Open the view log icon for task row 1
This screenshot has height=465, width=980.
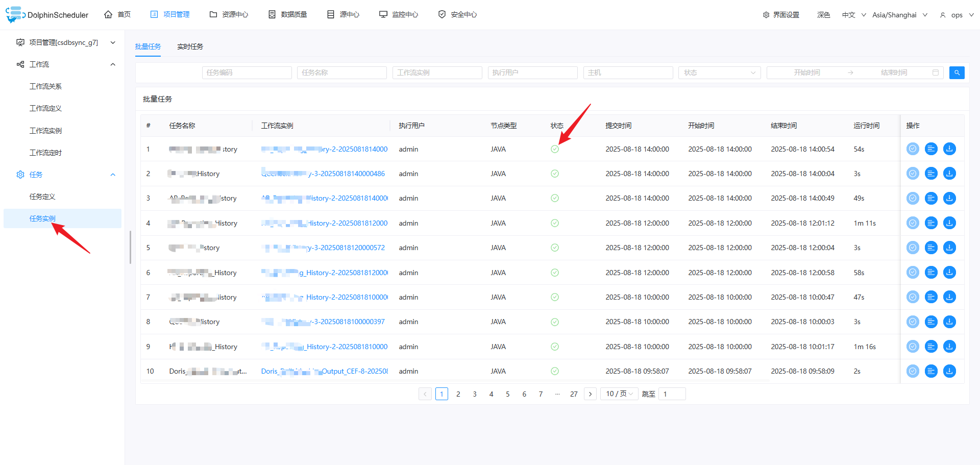931,149
